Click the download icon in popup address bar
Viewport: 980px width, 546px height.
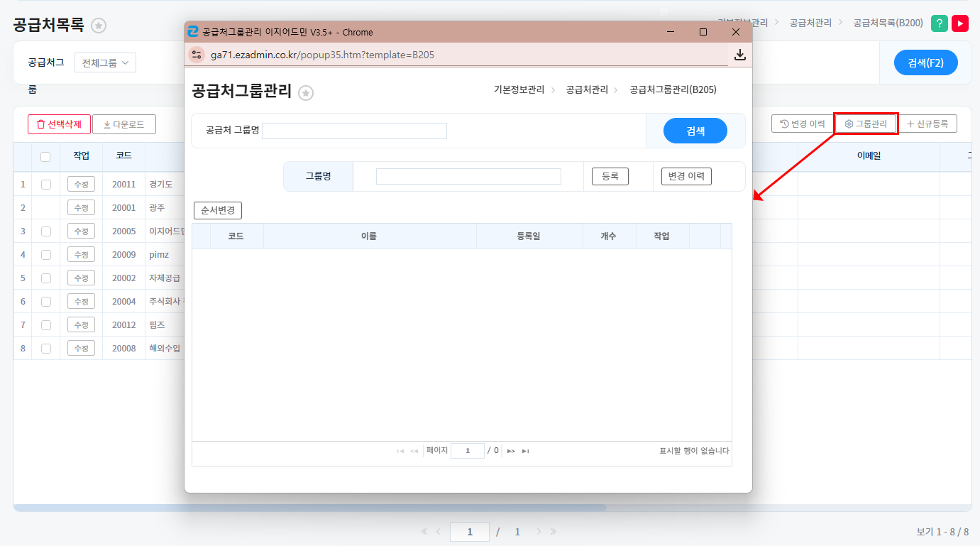[739, 55]
